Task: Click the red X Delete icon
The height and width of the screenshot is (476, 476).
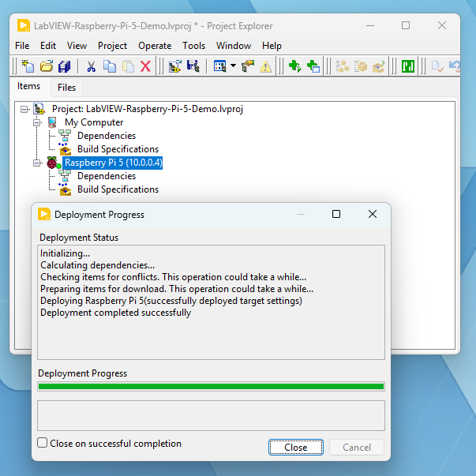Action: (145, 66)
